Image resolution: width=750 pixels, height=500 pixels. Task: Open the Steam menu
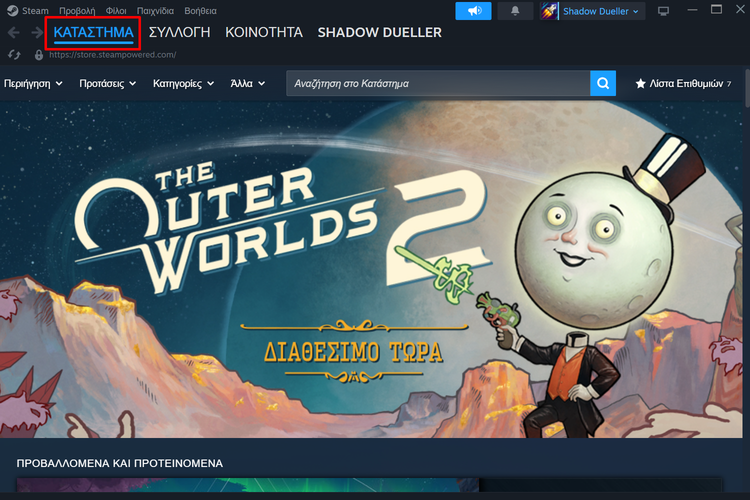[35, 11]
